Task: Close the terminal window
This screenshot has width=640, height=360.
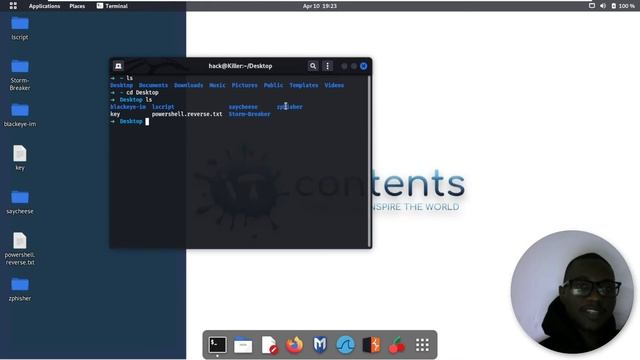Action: click(363, 66)
